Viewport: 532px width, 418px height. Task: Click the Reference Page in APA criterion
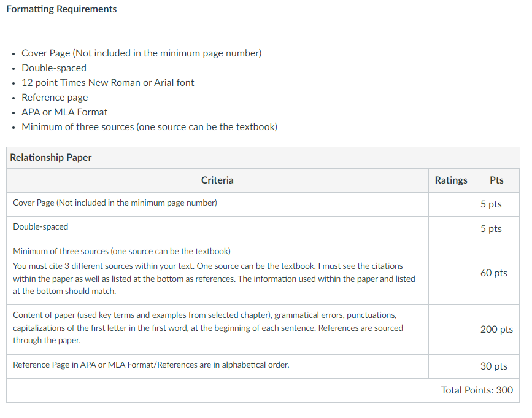click(151, 365)
